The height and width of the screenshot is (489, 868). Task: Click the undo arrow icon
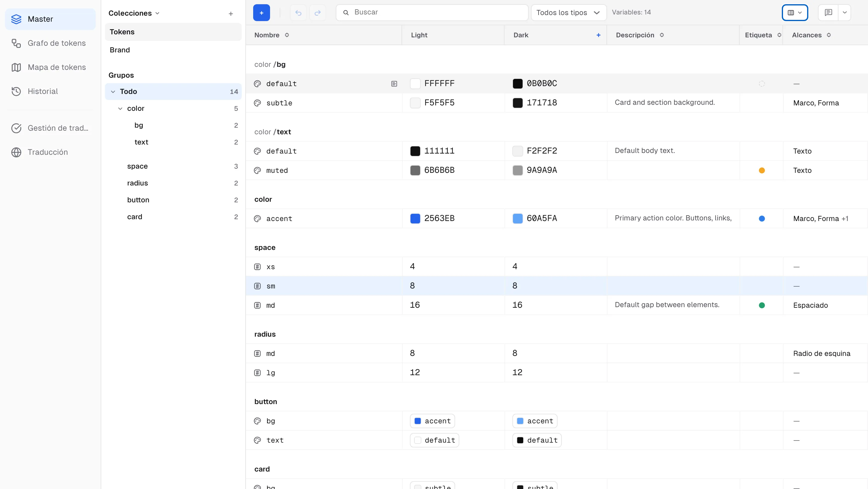298,12
